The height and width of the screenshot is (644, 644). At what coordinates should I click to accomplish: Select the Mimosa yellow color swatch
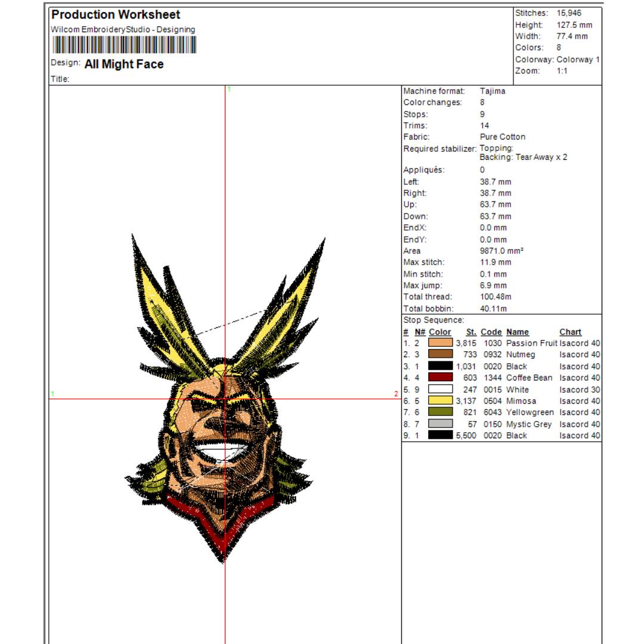tap(440, 401)
